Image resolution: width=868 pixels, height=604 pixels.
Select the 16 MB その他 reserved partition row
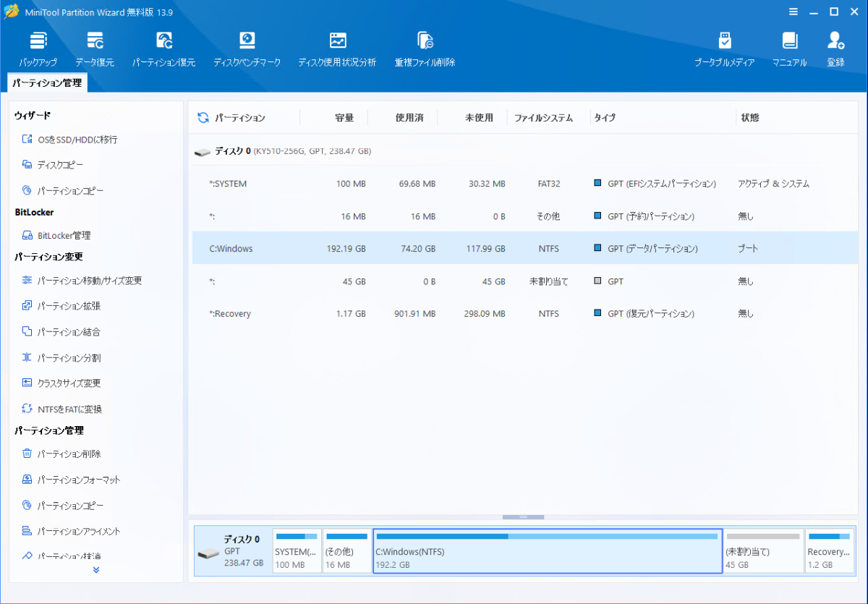[x=524, y=216]
